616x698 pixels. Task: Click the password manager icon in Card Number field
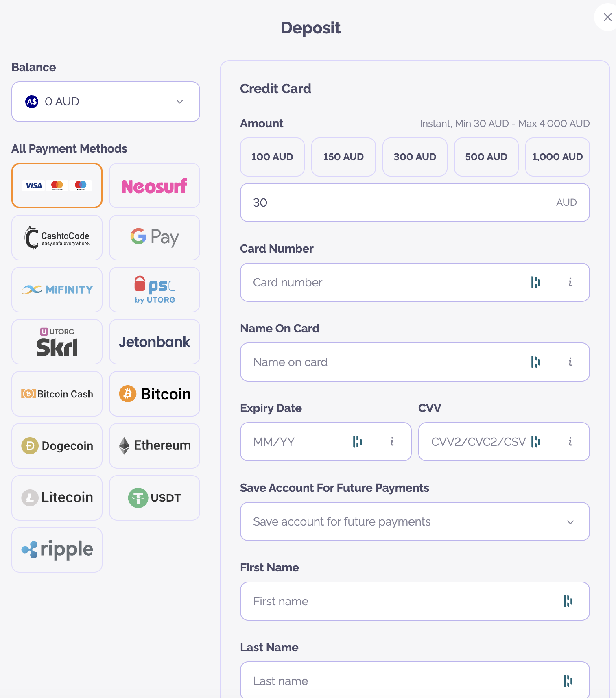click(535, 282)
